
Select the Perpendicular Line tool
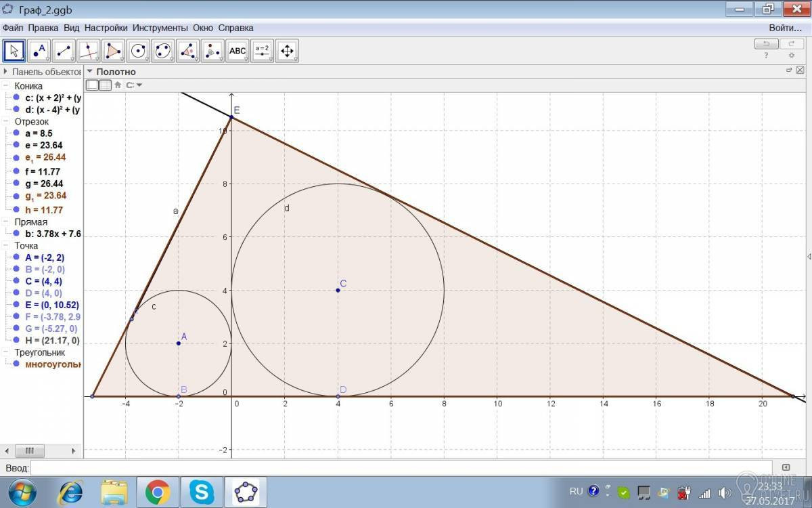(x=89, y=51)
